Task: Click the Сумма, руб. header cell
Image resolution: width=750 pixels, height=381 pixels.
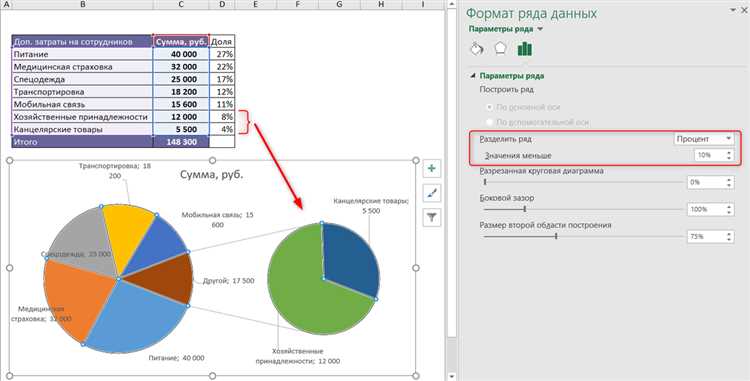Action: [181, 42]
